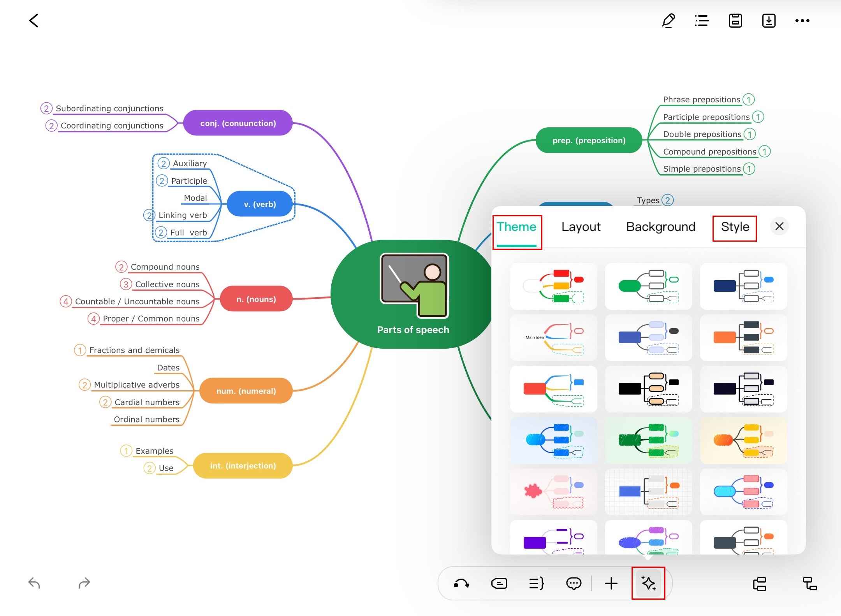
Task: Click the redo arrow
Action: tap(84, 583)
